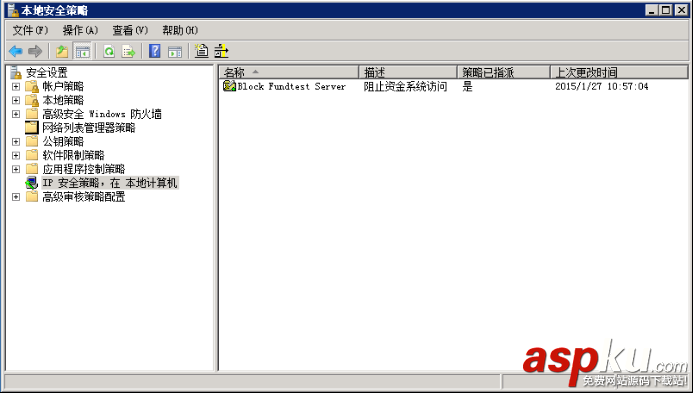The height and width of the screenshot is (393, 693).
Task: Click the blue Back arrow in toolbar
Action: [16, 51]
